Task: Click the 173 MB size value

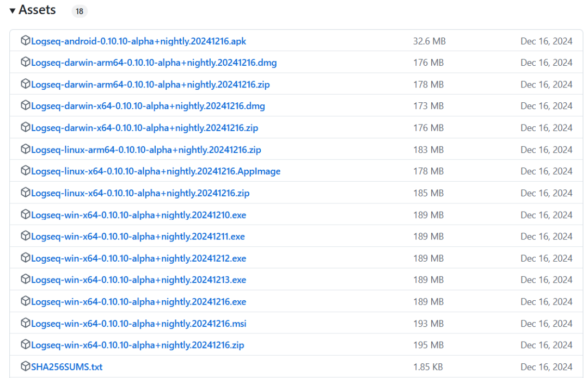Action: click(x=428, y=106)
